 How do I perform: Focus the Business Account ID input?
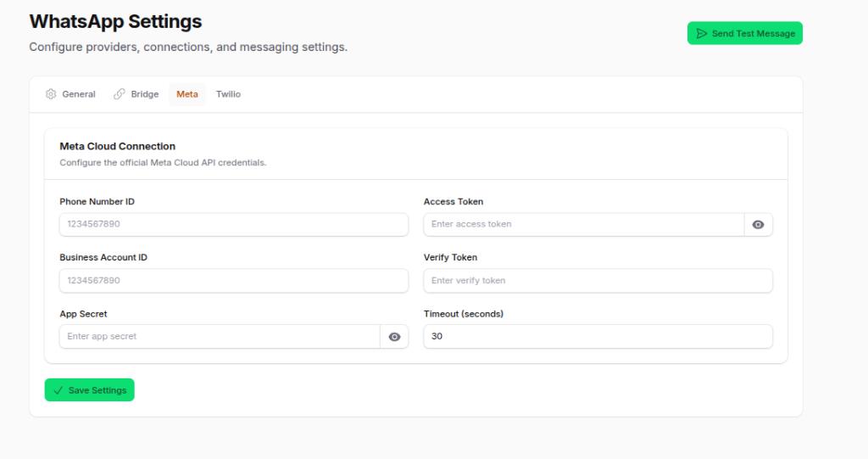[x=234, y=281]
